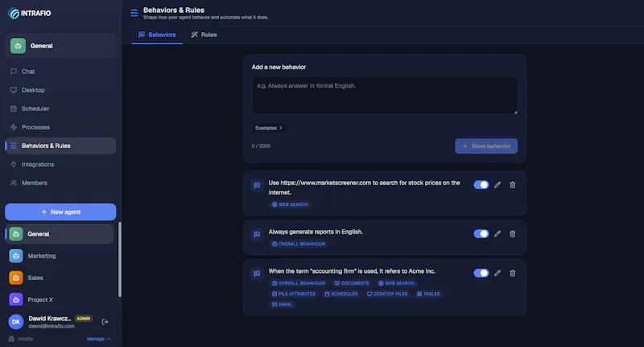Screen dimensions: 644x347
Task: Select the Sales agent
Action: (x=60, y=278)
